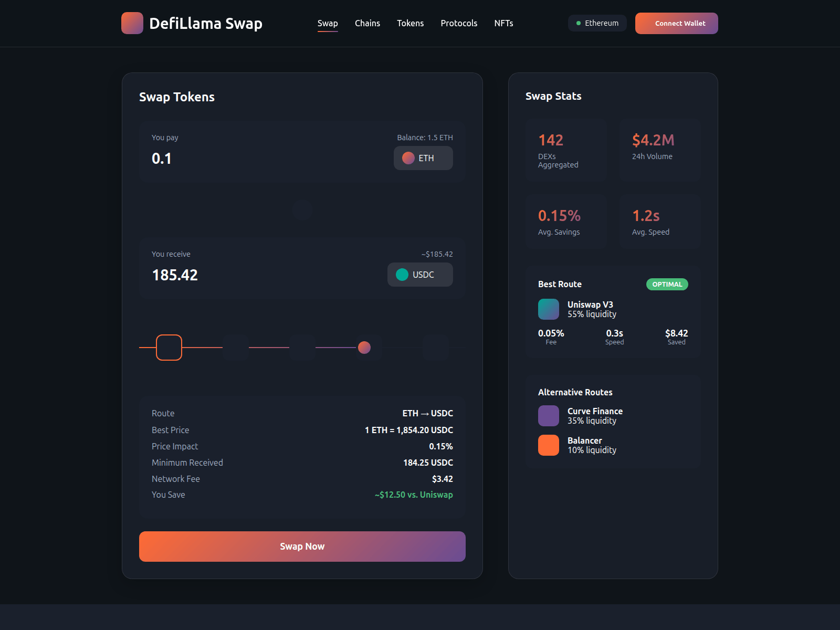
Task: Click the $3.42 network fee value
Action: (443, 479)
